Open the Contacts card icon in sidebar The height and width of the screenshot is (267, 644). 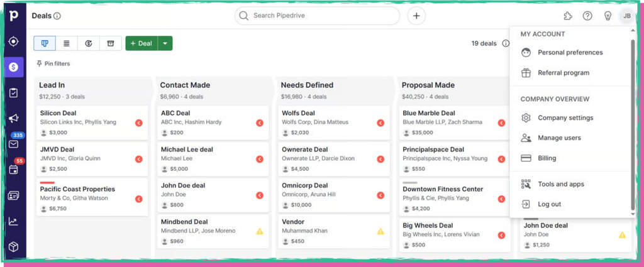(x=14, y=195)
